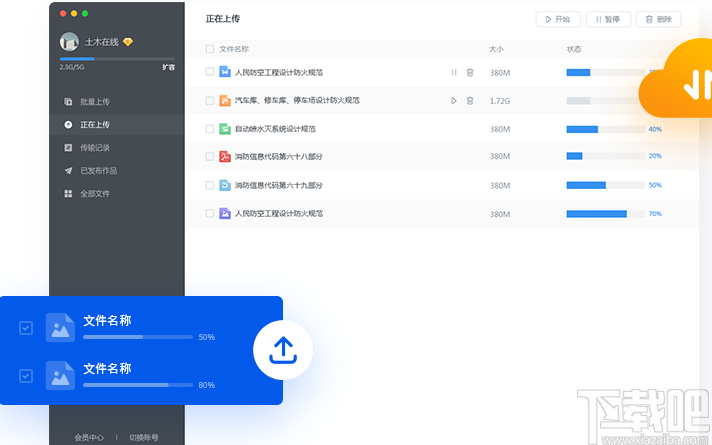Toggle the select-all checkbox beside 文件名称
Viewport: 712px width, 445px height.
[x=210, y=49]
